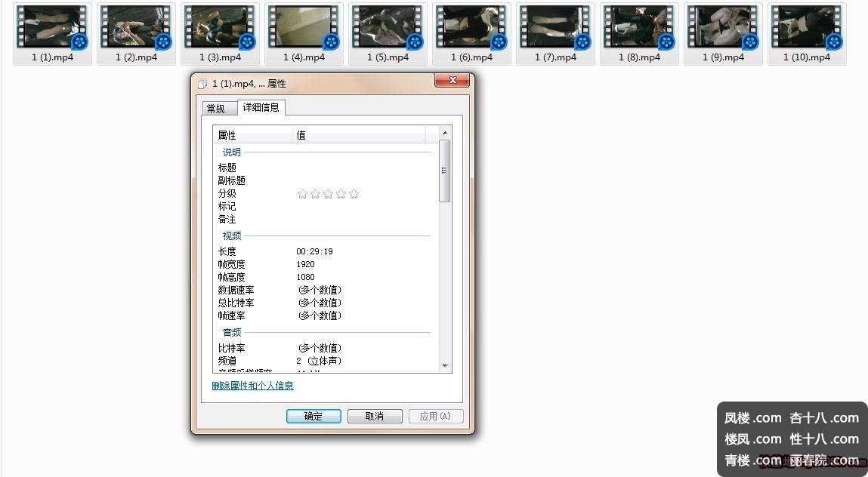Screen dimensions: 868x477
Task: Select the 1 (7).mp4 video thumbnail
Action: click(555, 26)
